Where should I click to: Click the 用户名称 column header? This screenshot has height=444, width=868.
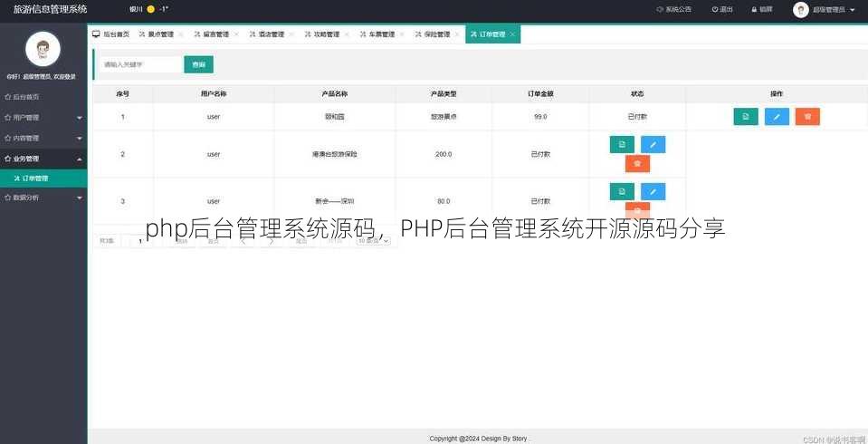[x=214, y=94]
